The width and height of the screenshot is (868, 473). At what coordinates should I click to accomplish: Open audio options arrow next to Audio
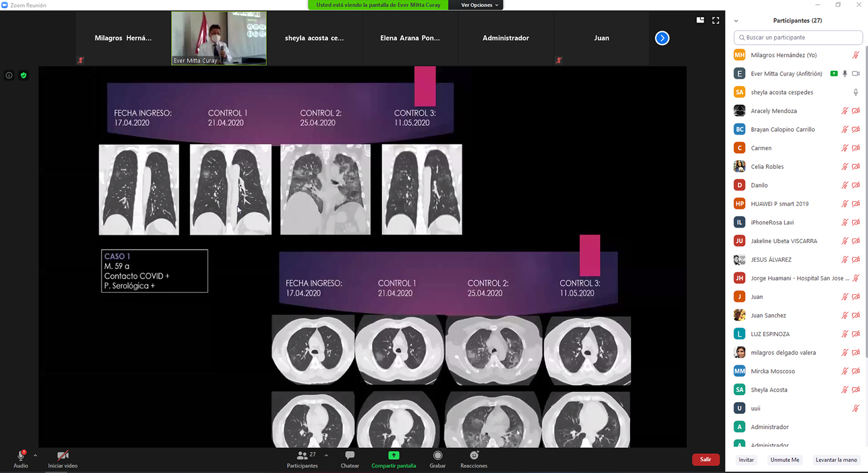click(x=35, y=456)
